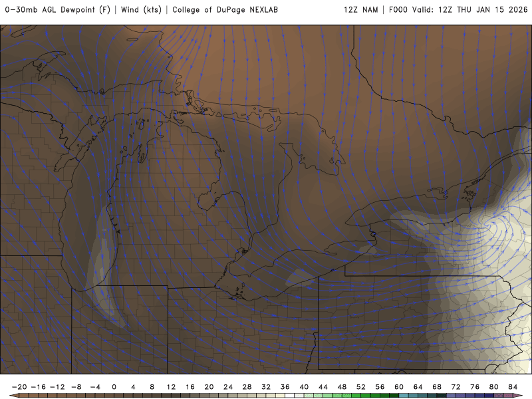Image resolution: width=532 pixels, height=399 pixels.
Task: Pick the 44 dewpoint scale number
Action: point(323,387)
